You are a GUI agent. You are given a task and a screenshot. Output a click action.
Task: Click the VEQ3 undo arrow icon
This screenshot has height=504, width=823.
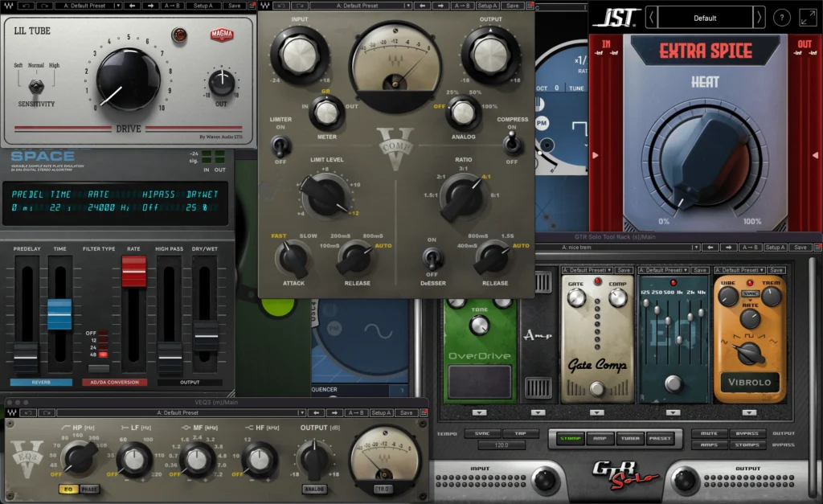tap(29, 412)
